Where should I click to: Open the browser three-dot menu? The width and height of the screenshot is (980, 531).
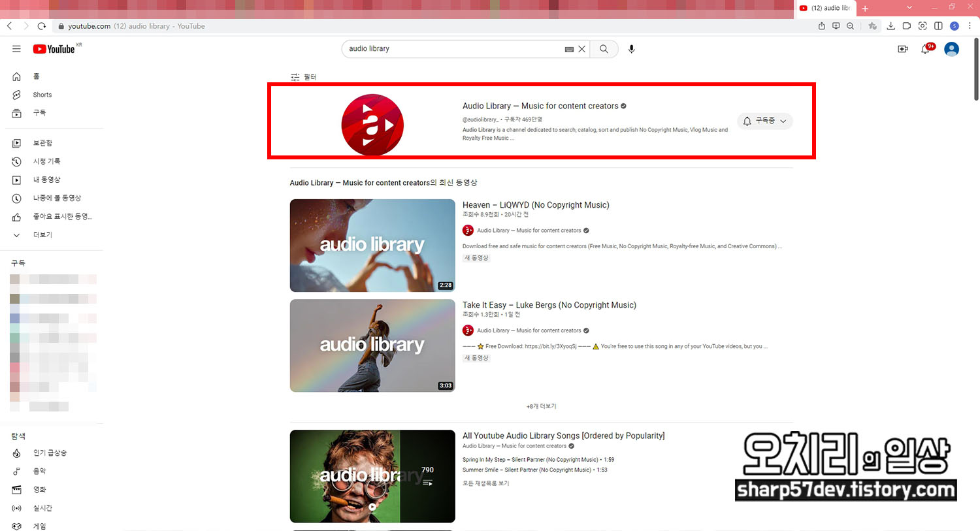pyautogui.click(x=970, y=26)
